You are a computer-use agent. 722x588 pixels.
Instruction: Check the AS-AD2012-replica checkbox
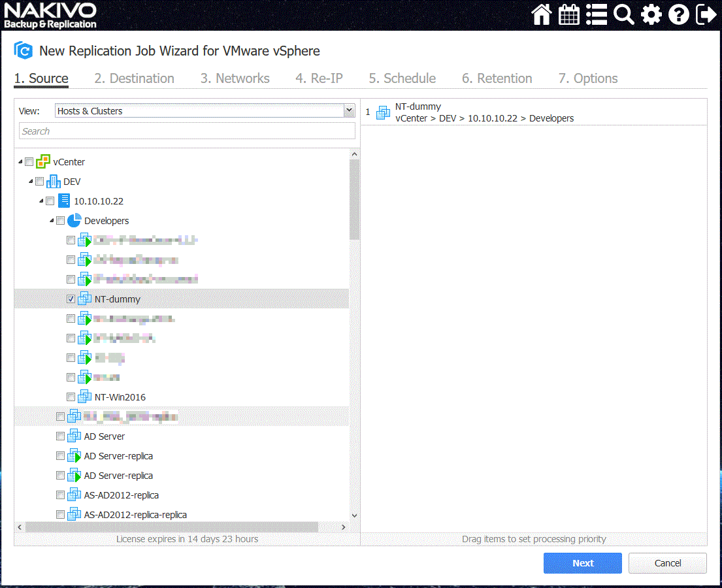[x=60, y=495]
